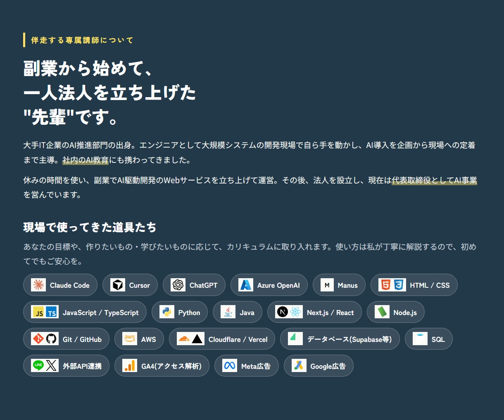Click the Next.js / React label text
The height and width of the screenshot is (420, 504).
pos(330,313)
